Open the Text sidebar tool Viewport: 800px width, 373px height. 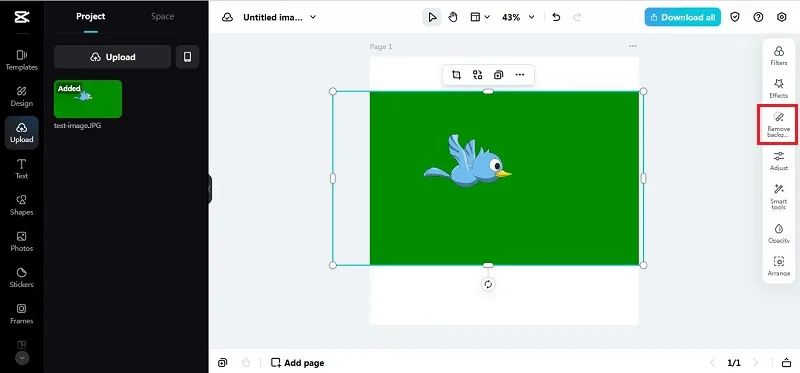click(x=21, y=169)
